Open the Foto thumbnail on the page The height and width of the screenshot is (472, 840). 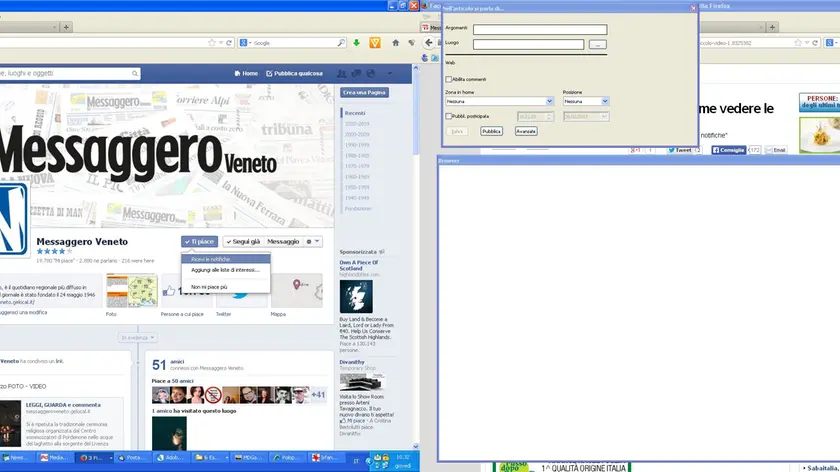132,291
